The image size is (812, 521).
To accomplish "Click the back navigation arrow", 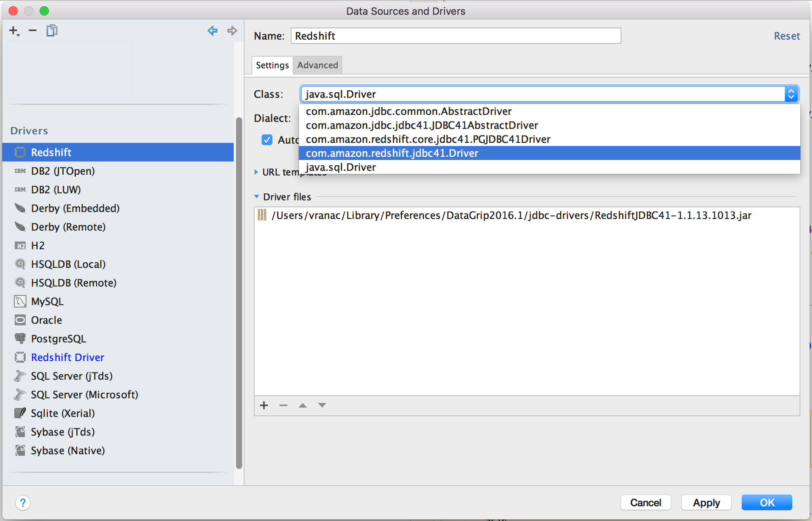I will (212, 30).
